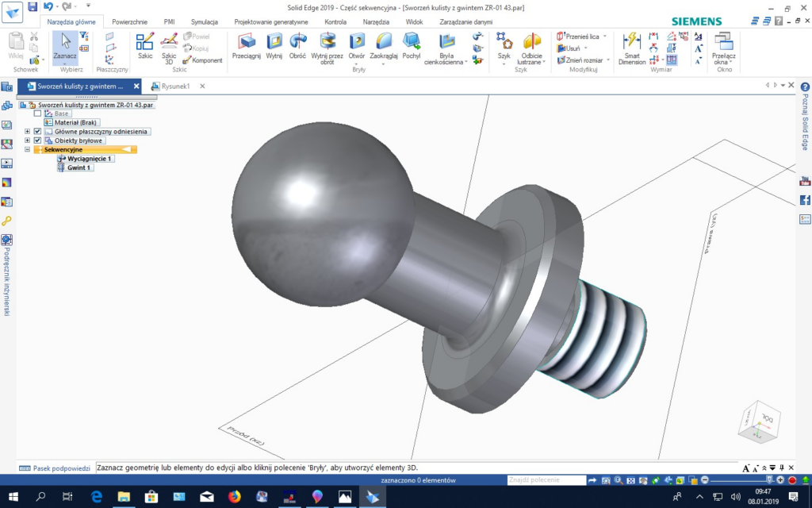Image resolution: width=812 pixels, height=508 pixels.
Task: Click the Usuń button
Action: click(x=569, y=48)
